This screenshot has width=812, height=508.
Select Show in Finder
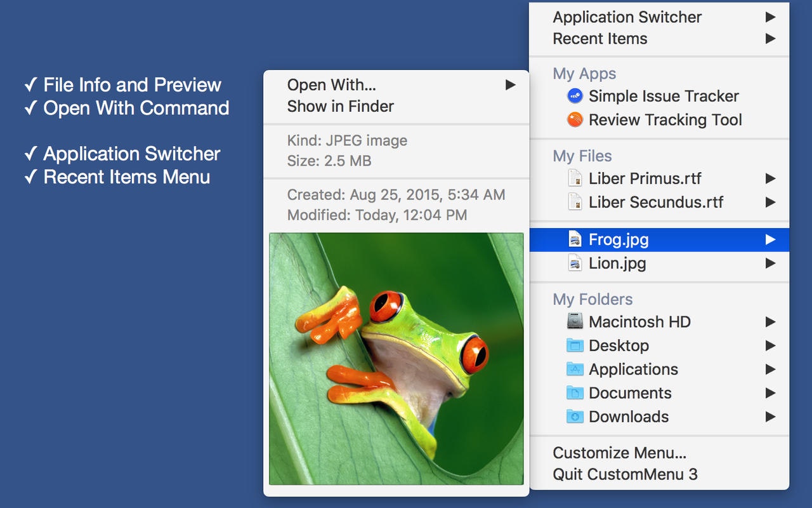[396, 107]
